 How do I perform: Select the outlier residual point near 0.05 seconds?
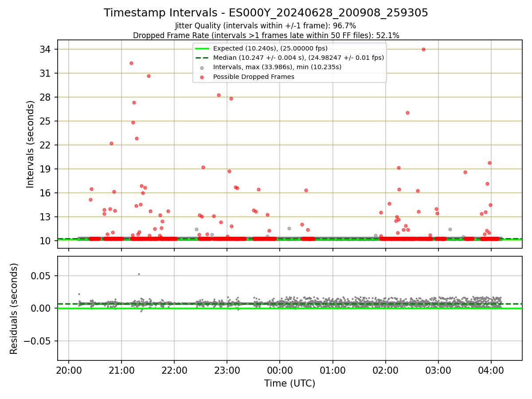coord(139,274)
